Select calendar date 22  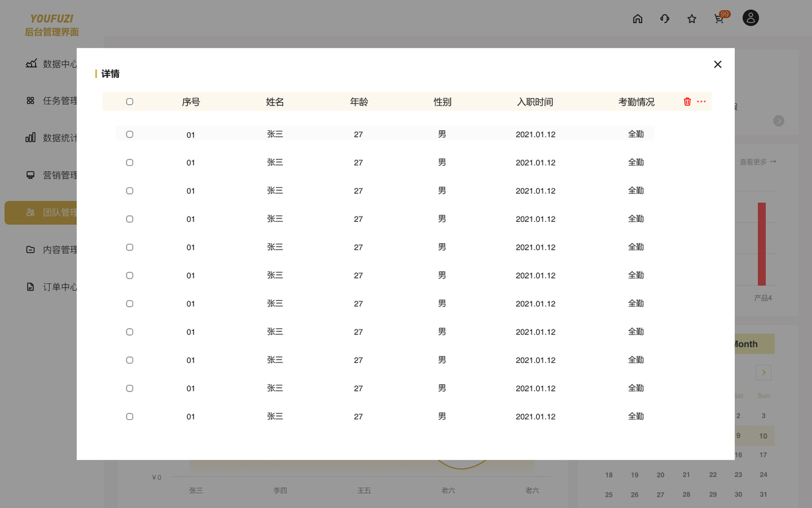pyautogui.click(x=713, y=475)
